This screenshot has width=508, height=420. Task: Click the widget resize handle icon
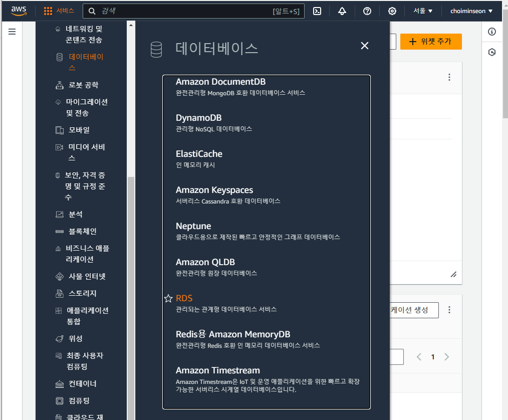coord(453,275)
